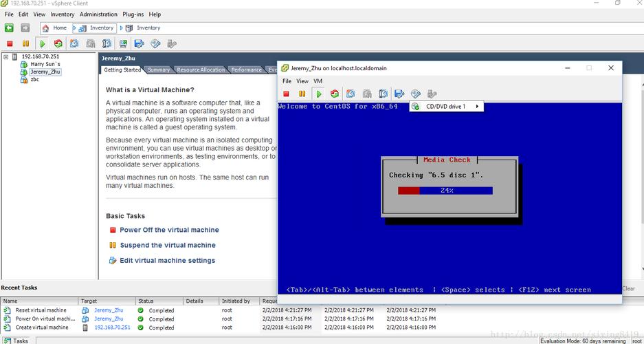Click floppy drive connect icon in main toolbar
The height and width of the screenshot is (344, 644).
(x=140, y=43)
